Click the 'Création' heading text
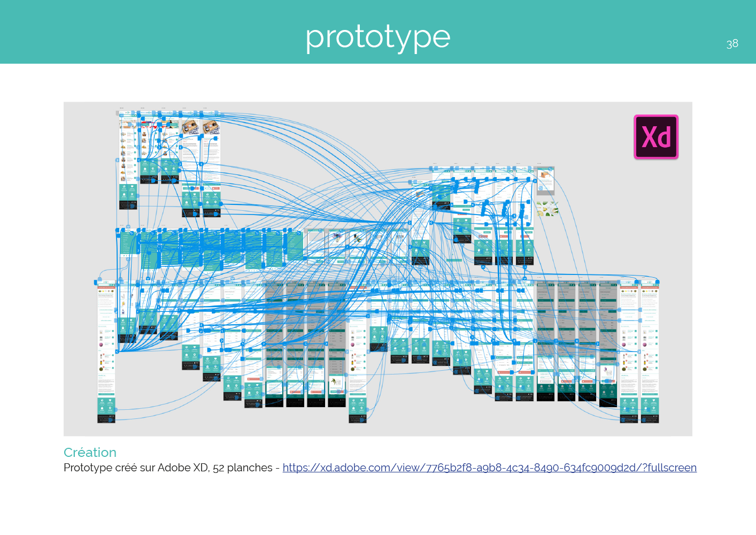 click(x=90, y=453)
